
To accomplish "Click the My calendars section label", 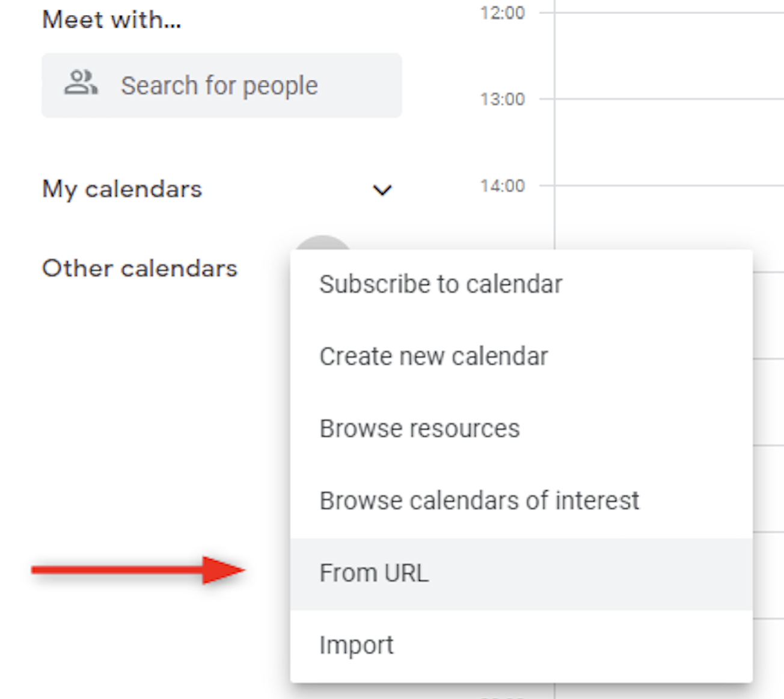I will click(122, 189).
